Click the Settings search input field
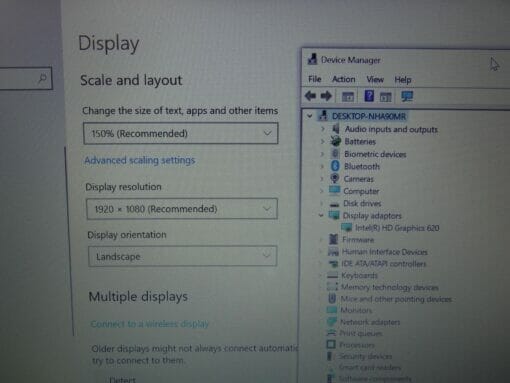Image resolution: width=510 pixels, height=383 pixels. coord(25,78)
